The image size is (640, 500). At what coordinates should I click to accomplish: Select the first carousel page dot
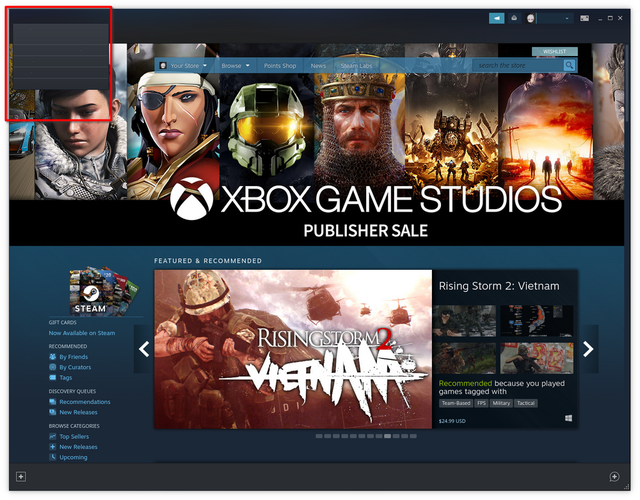[319, 436]
